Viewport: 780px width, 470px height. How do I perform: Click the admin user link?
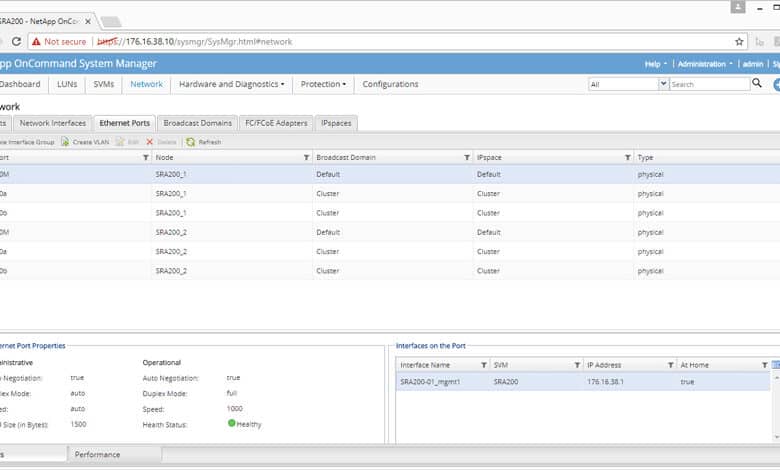[753, 64]
